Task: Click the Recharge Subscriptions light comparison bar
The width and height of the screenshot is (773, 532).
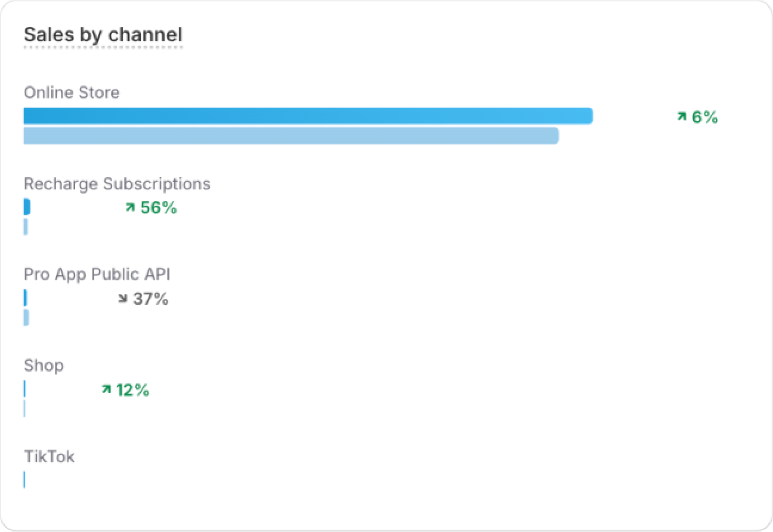Action: pyautogui.click(x=26, y=227)
